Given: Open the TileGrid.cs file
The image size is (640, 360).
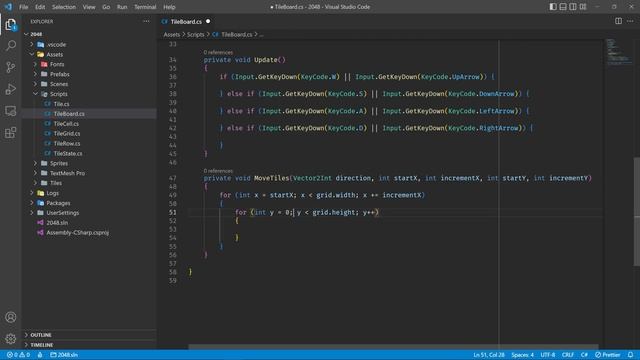Looking at the screenshot, I should click(89, 133).
